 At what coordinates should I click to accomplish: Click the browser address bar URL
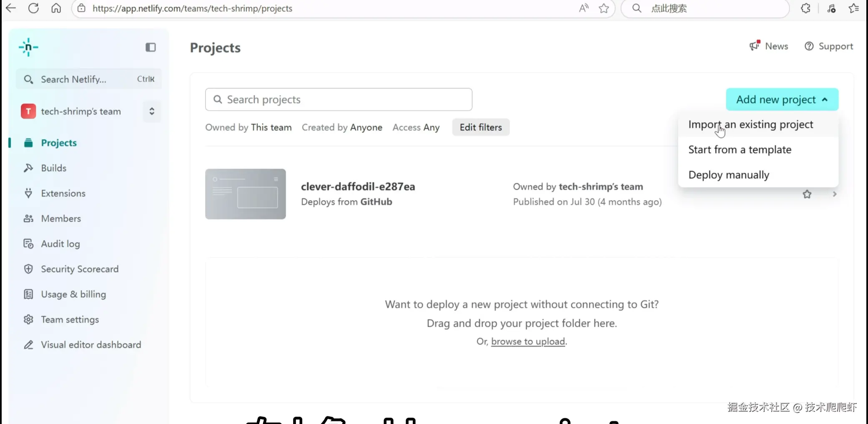192,8
